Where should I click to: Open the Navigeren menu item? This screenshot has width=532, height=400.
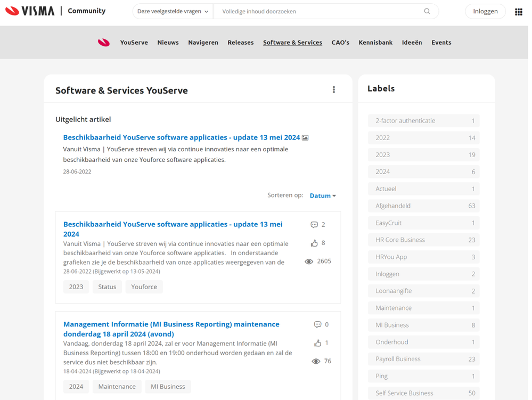[203, 43]
